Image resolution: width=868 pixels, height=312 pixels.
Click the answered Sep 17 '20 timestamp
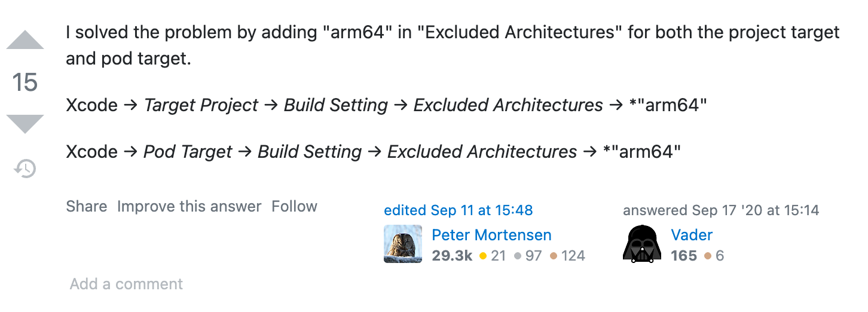pyautogui.click(x=756, y=210)
